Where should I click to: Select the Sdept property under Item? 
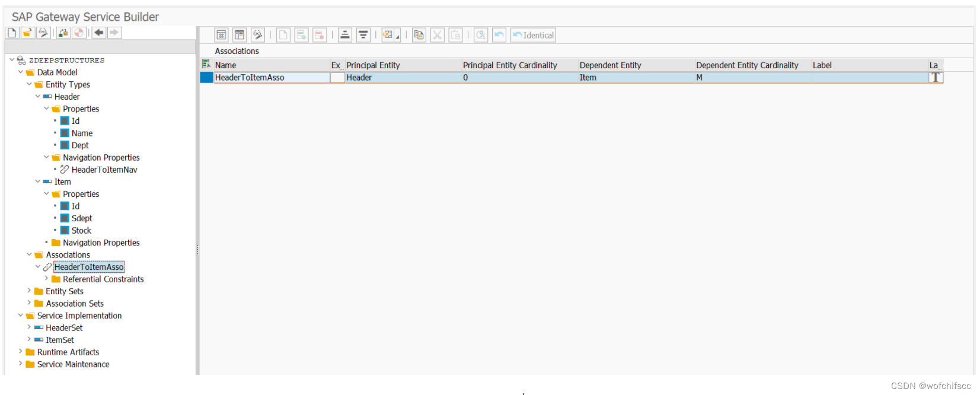click(x=82, y=218)
